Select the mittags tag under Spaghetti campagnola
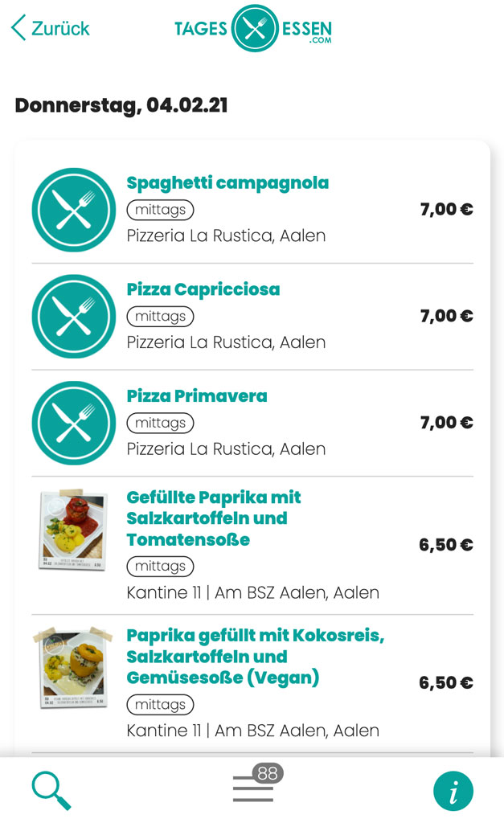The height and width of the screenshot is (823, 504). [x=160, y=210]
